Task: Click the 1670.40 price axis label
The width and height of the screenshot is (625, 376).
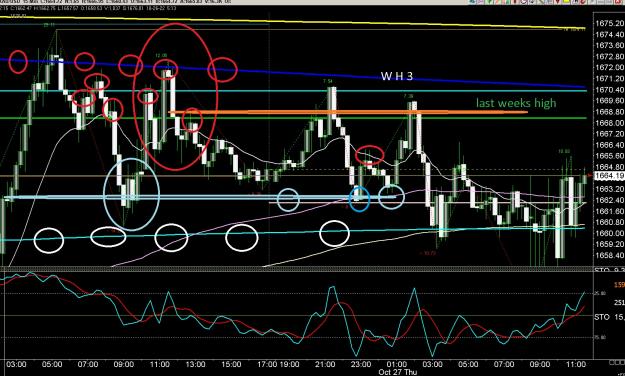Action: tap(609, 90)
